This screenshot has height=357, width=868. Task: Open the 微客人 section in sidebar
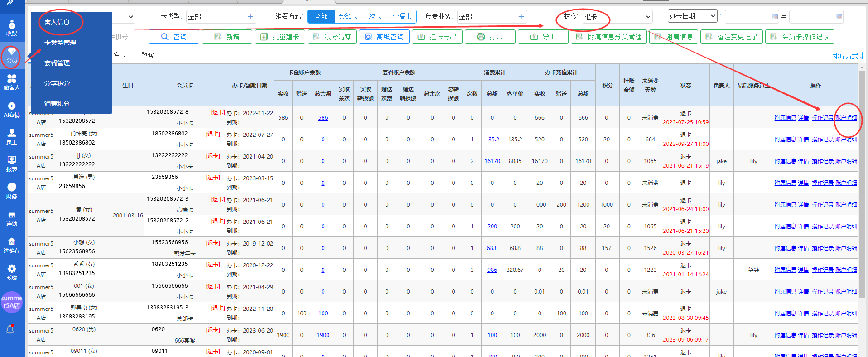pyautogui.click(x=12, y=82)
